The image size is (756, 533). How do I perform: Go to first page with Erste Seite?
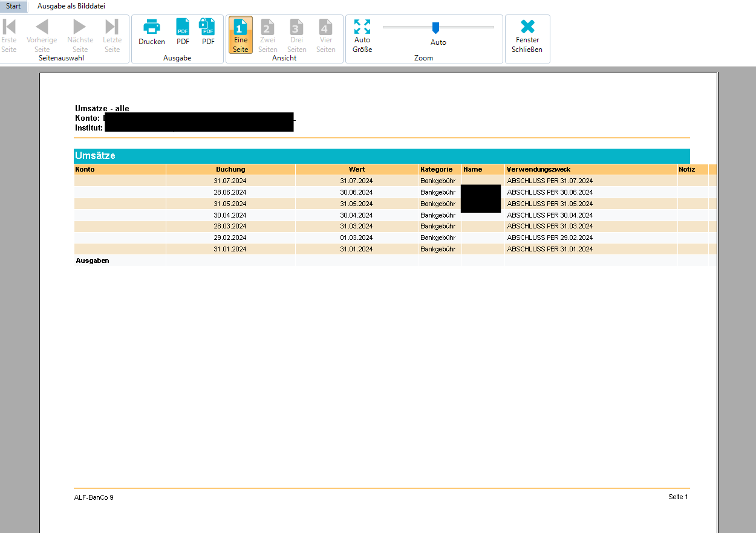[x=9, y=36]
